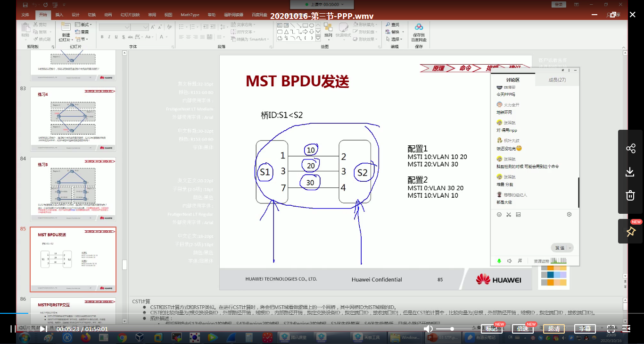This screenshot has width=644, height=344.
Task: Click the picture-in-picture icon atop the video player
Action: [x=614, y=15]
